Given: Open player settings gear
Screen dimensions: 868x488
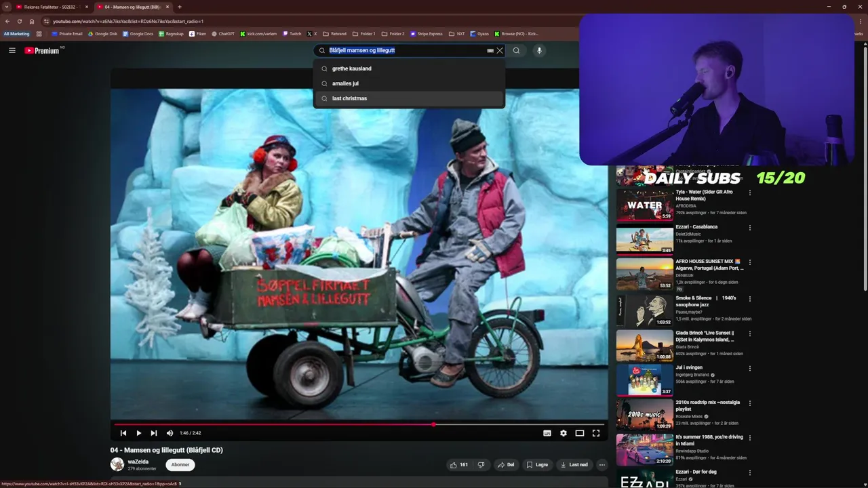Looking at the screenshot, I should pyautogui.click(x=564, y=433).
